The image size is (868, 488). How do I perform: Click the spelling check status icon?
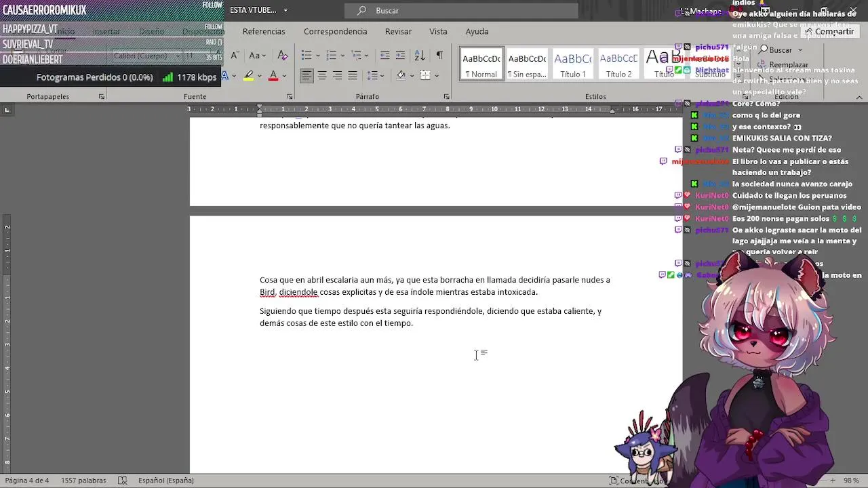tap(122, 481)
